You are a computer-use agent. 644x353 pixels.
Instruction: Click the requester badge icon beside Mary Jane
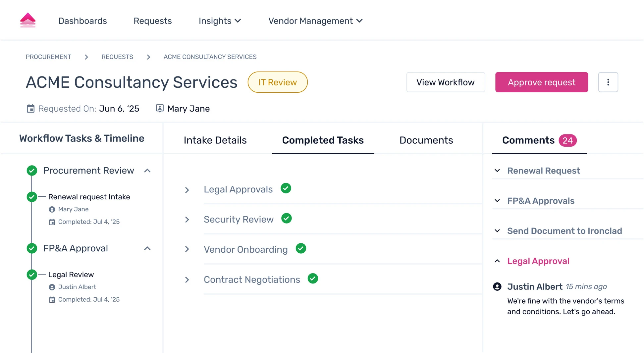[x=160, y=108]
